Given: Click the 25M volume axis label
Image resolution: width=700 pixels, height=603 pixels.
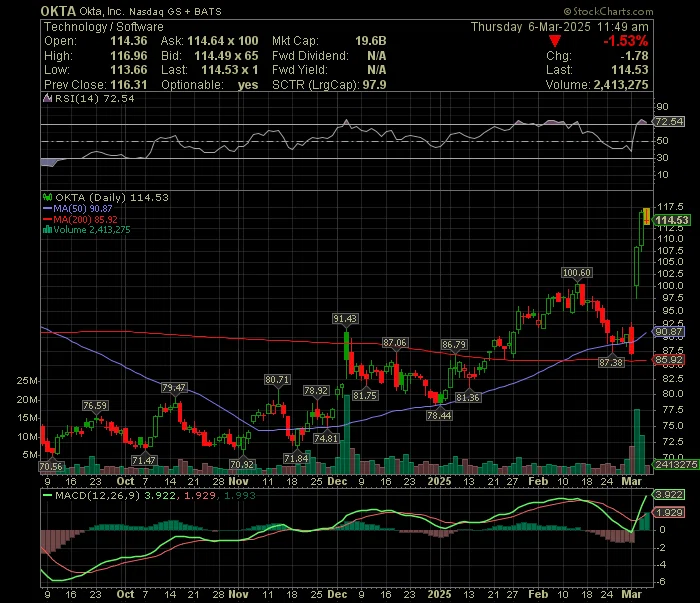Looking at the screenshot, I should [28, 381].
